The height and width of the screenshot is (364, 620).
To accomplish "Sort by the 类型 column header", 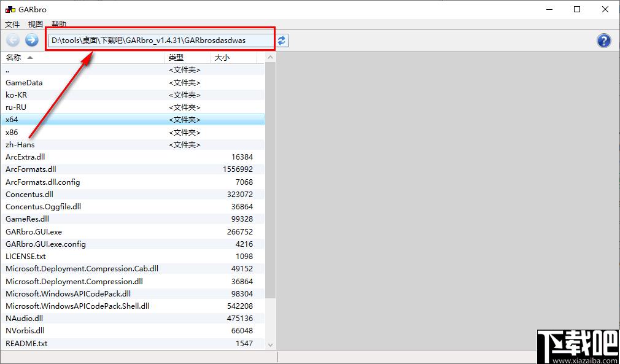I will (x=188, y=58).
